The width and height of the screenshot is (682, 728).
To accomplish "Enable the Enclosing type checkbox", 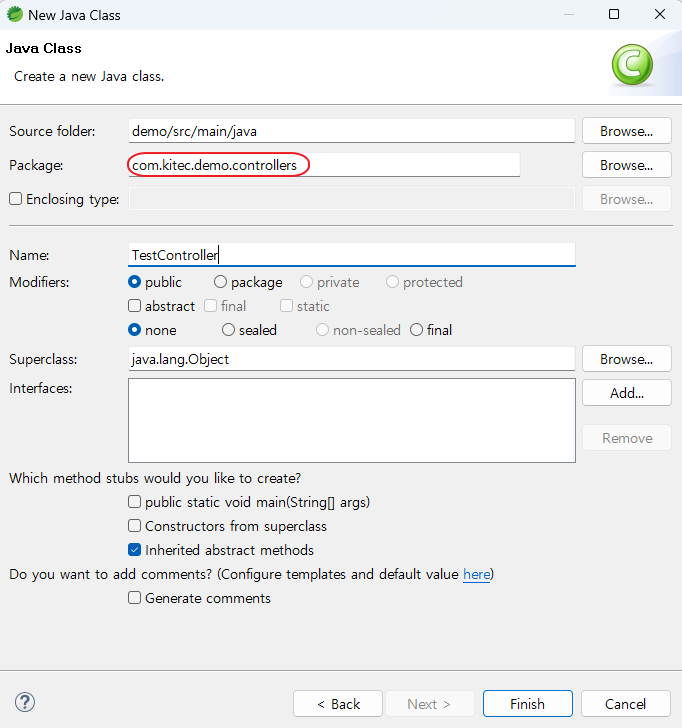I will pyautogui.click(x=16, y=199).
